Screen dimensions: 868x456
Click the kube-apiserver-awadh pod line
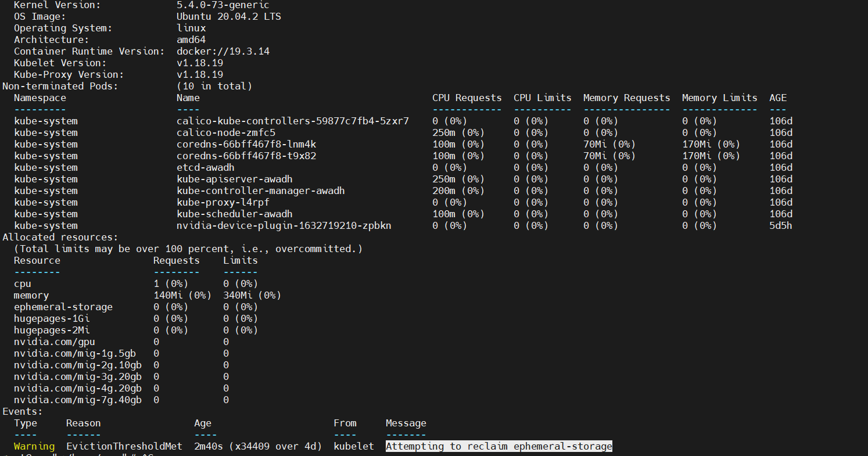235,179
